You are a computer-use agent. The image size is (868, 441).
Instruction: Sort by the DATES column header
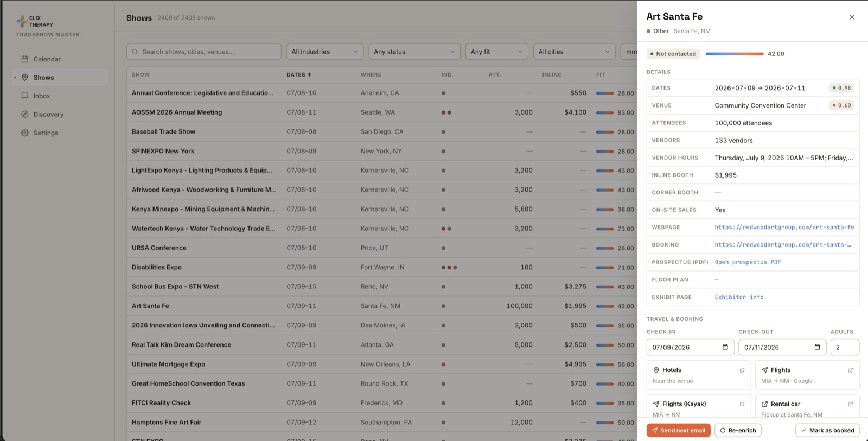coord(299,75)
